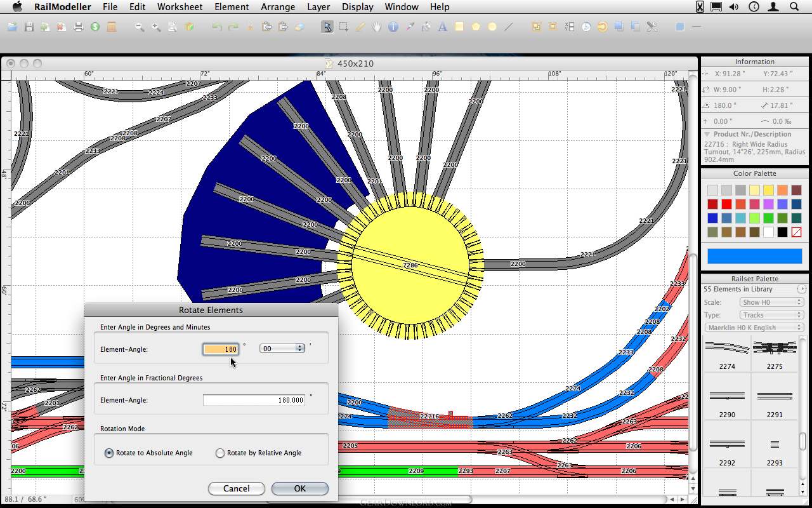Select the eyedropper tool

[x=410, y=27]
